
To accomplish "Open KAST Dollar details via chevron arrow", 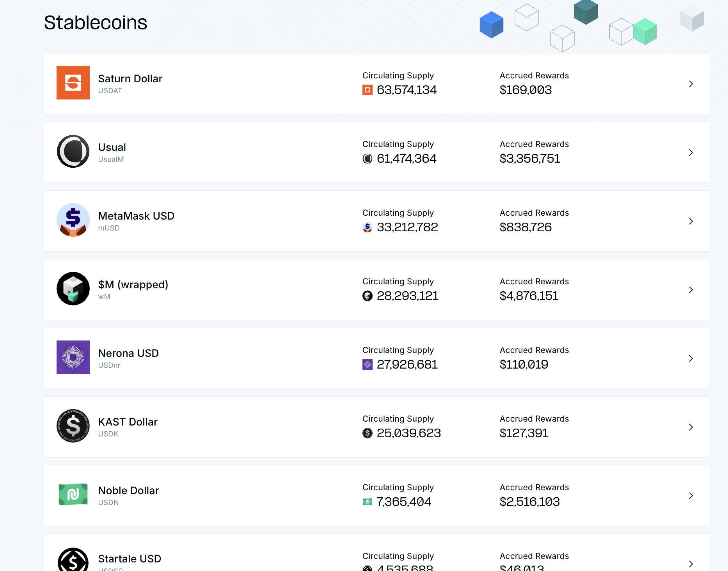I will 691,427.
